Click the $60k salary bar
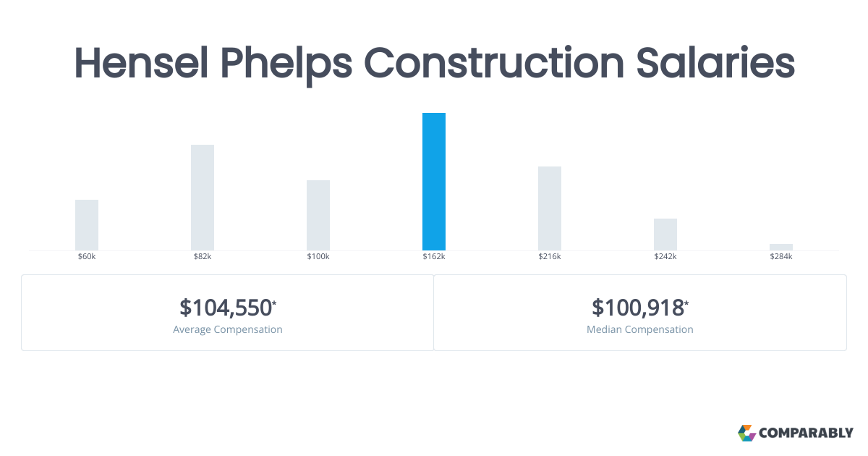 point(87,225)
